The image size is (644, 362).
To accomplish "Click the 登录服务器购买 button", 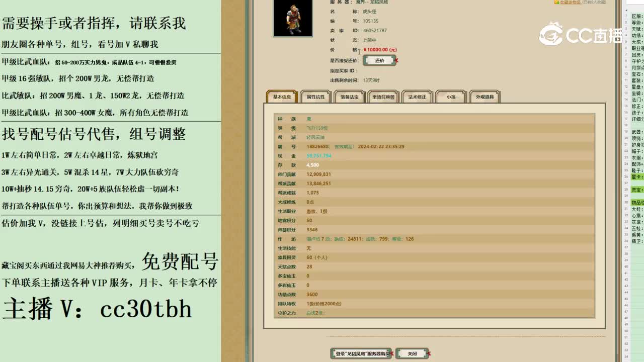I will click(361, 353).
